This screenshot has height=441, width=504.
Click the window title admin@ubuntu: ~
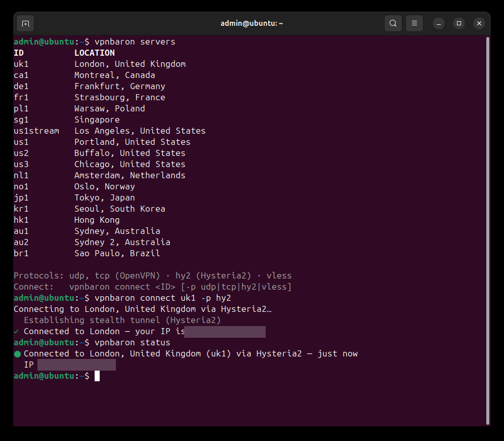click(251, 23)
